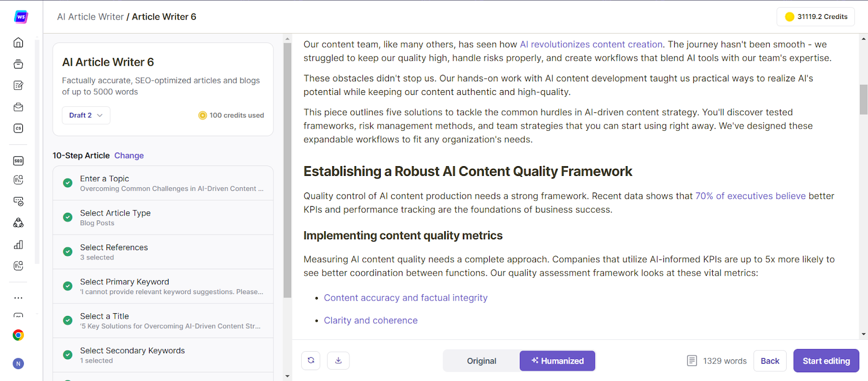868x381 pixels.
Task: Click the 'Article Writer 6' breadcrumb text
Action: click(x=164, y=17)
